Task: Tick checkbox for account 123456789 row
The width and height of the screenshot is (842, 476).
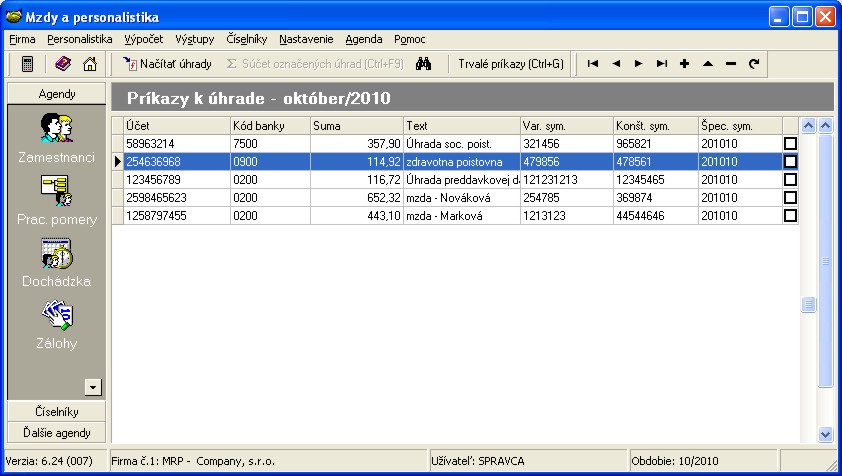Action: (x=790, y=179)
